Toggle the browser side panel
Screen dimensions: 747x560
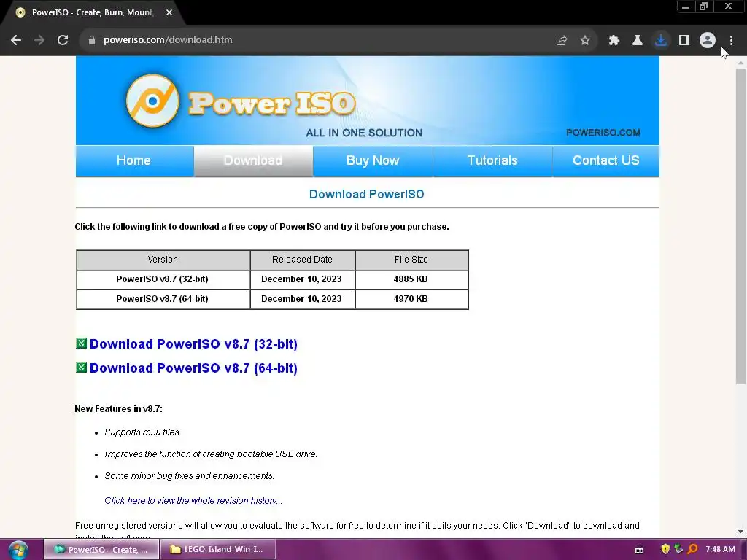pyautogui.click(x=684, y=41)
